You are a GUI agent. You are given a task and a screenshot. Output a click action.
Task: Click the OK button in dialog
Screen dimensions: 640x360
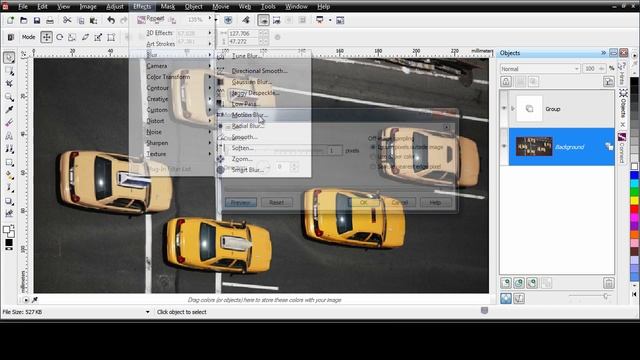[x=364, y=202]
